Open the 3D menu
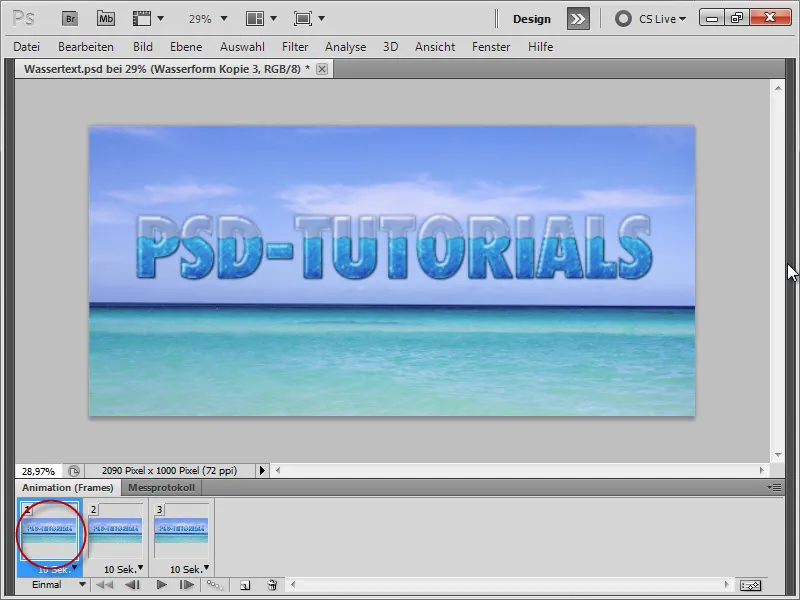The image size is (800, 600). pyautogui.click(x=390, y=47)
